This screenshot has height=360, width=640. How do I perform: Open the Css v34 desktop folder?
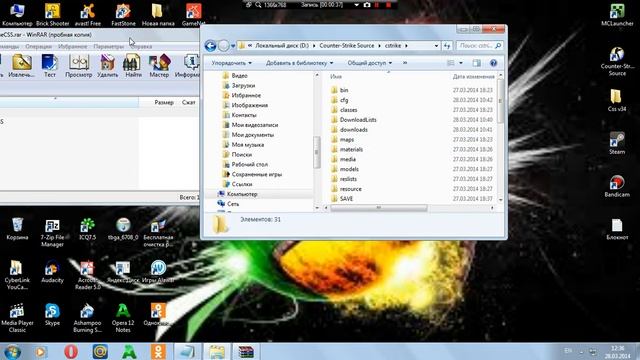coord(617,100)
